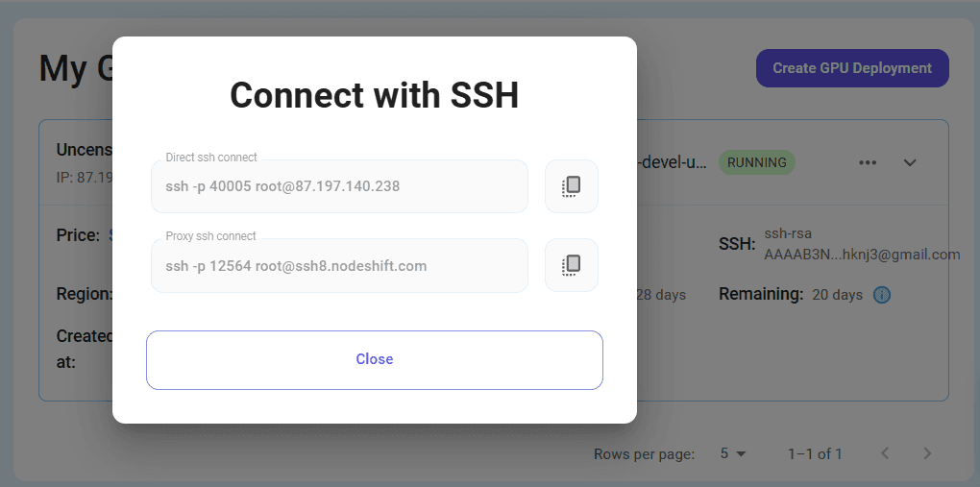The height and width of the screenshot is (487, 980).
Task: Go to the next page arrow
Action: pos(927,453)
